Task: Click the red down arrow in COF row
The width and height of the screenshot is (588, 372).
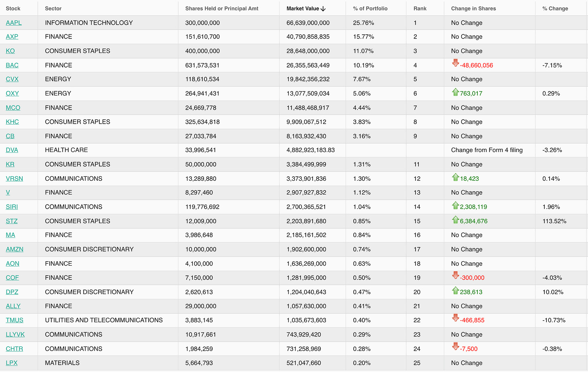Action: (455, 276)
